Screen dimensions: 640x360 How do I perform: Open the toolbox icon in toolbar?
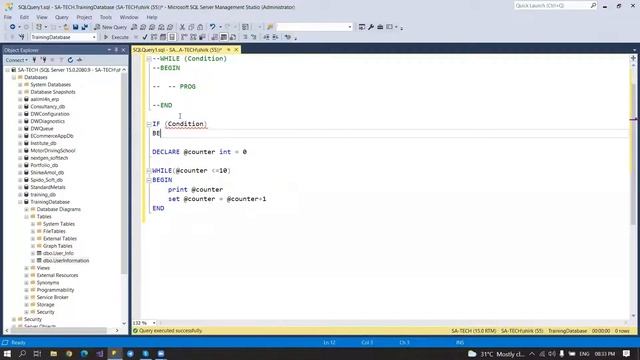coord(380,27)
